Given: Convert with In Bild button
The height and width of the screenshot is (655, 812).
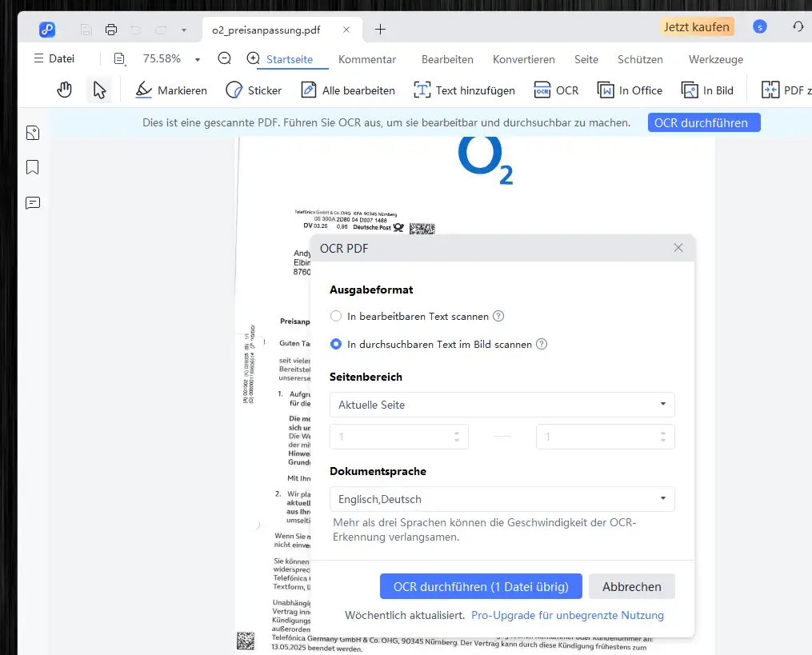Looking at the screenshot, I should [707, 90].
